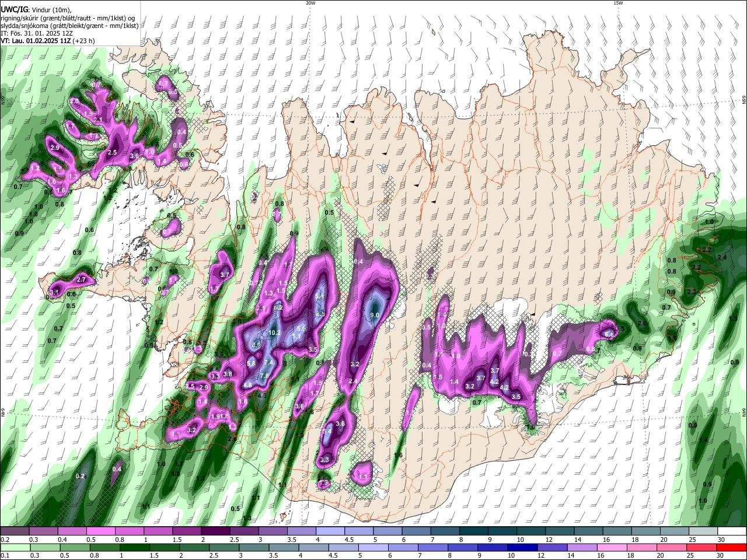Viewport: 747px width, 560px height.
Task: Click the 15W longitude label
Action: click(x=617, y=3)
